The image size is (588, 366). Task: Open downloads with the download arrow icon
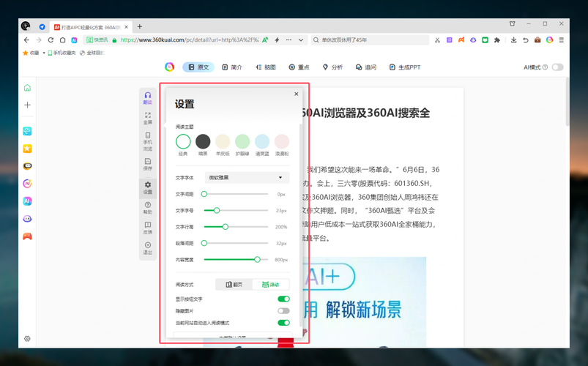pyautogui.click(x=513, y=40)
